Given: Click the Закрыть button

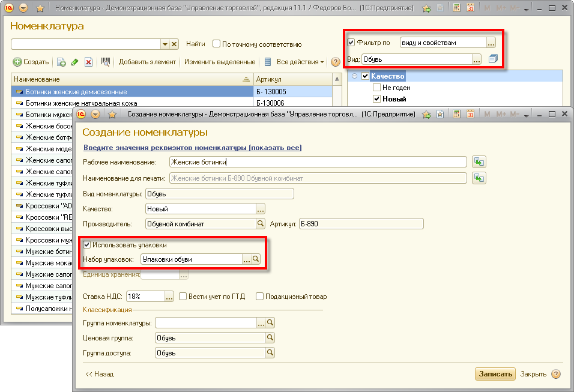Looking at the screenshot, I should (533, 374).
